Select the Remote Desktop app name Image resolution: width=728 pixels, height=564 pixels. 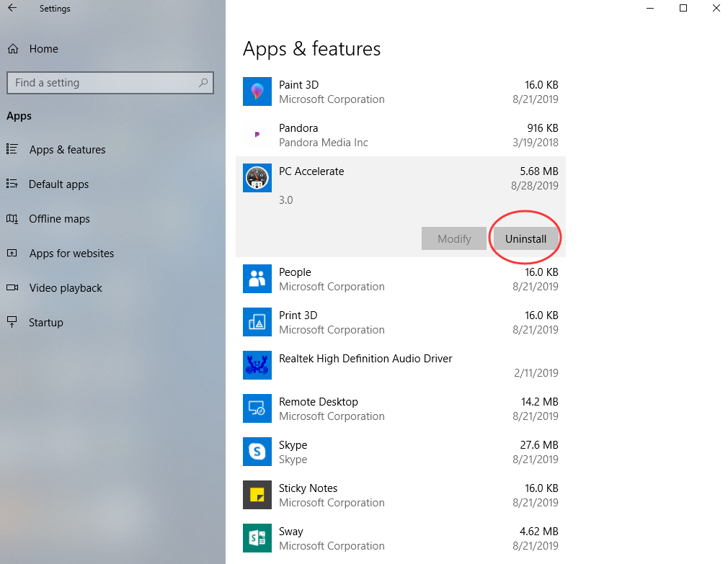coord(319,402)
